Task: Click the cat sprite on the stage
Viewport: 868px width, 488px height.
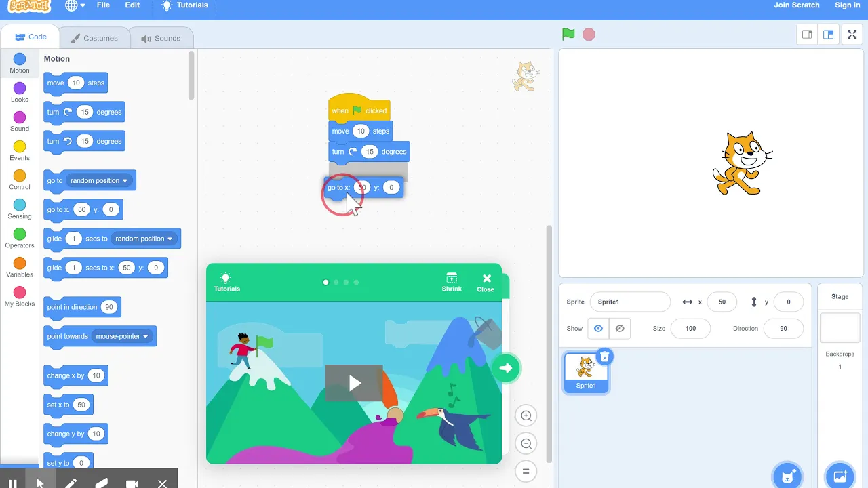Action: (x=743, y=163)
